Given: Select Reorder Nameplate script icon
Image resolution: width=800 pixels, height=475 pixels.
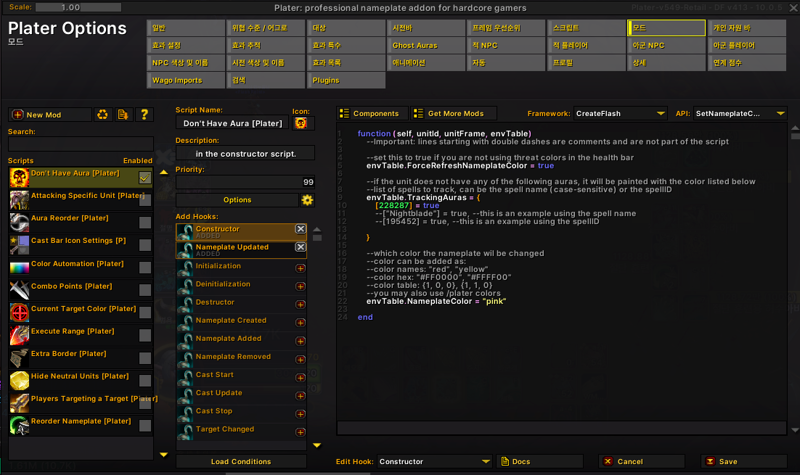Looking at the screenshot, I should click(19, 426).
